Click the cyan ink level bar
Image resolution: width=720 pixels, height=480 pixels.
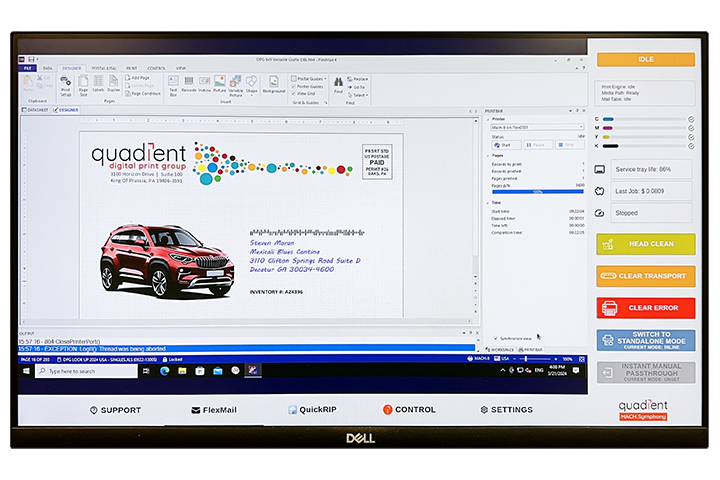pos(644,119)
